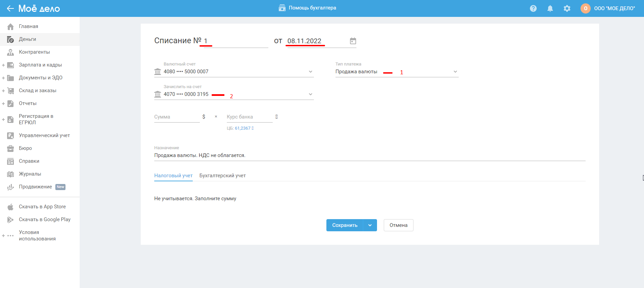Click the ЦБ rate 61,2367 link
The image size is (644, 288).
(242, 128)
